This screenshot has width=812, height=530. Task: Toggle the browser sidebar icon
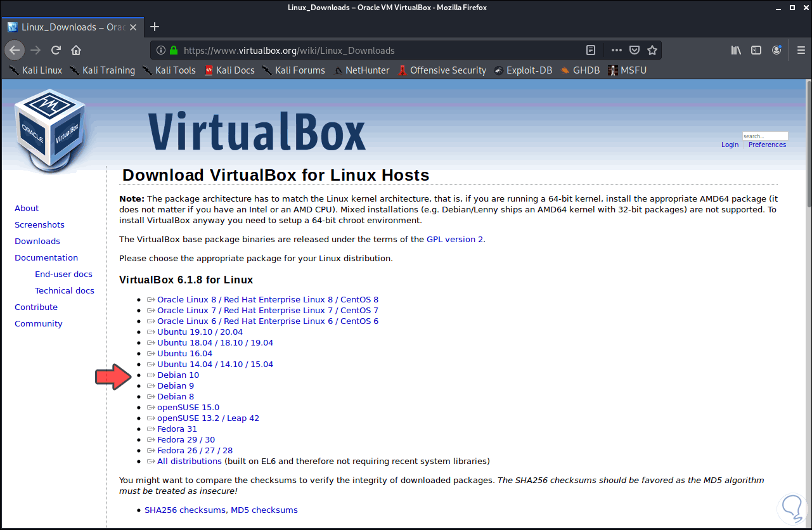(x=756, y=49)
